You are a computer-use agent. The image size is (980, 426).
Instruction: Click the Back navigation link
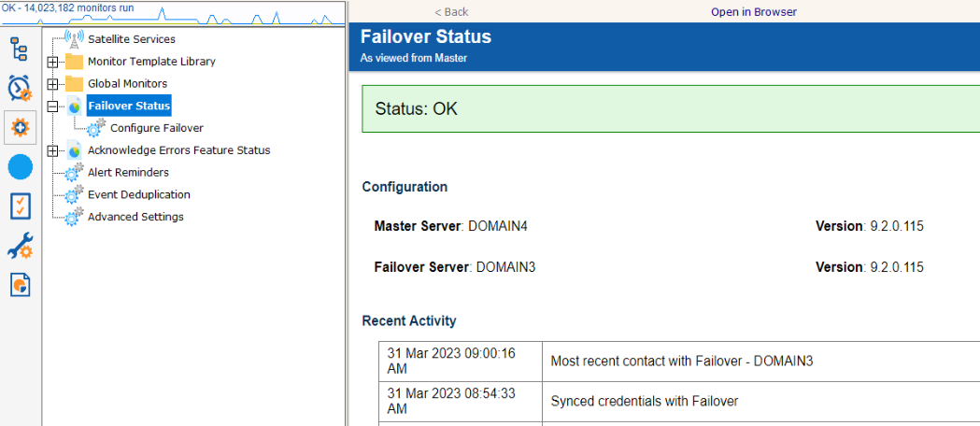coord(451,12)
